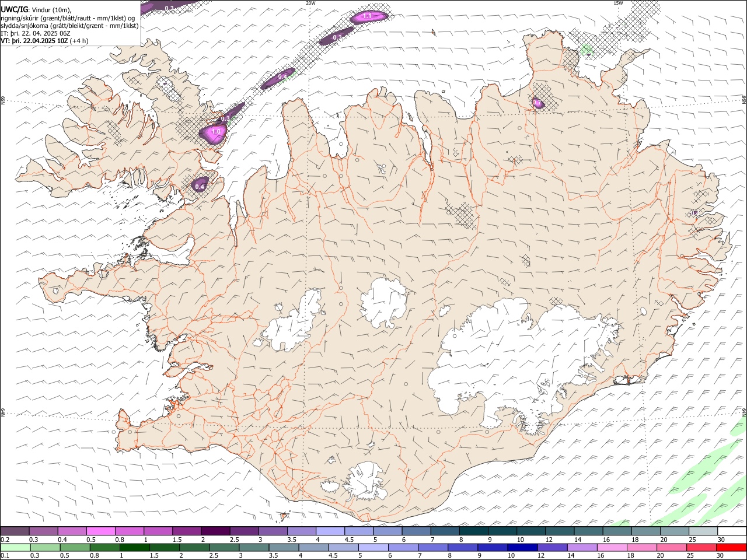The image size is (747, 560).
Task: Select the darkest green 1 swatch in lower scale
Action: 134,548
